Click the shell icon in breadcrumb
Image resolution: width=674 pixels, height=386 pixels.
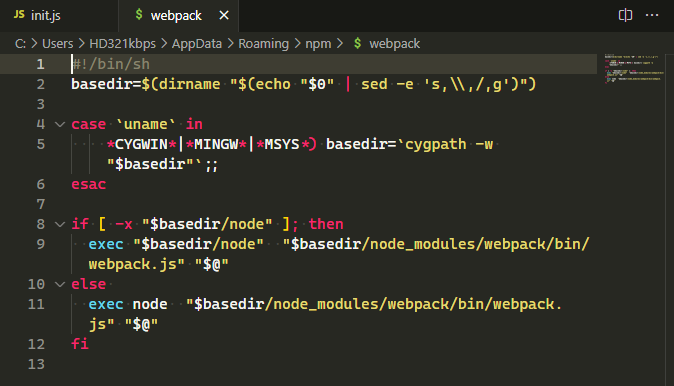[357, 43]
